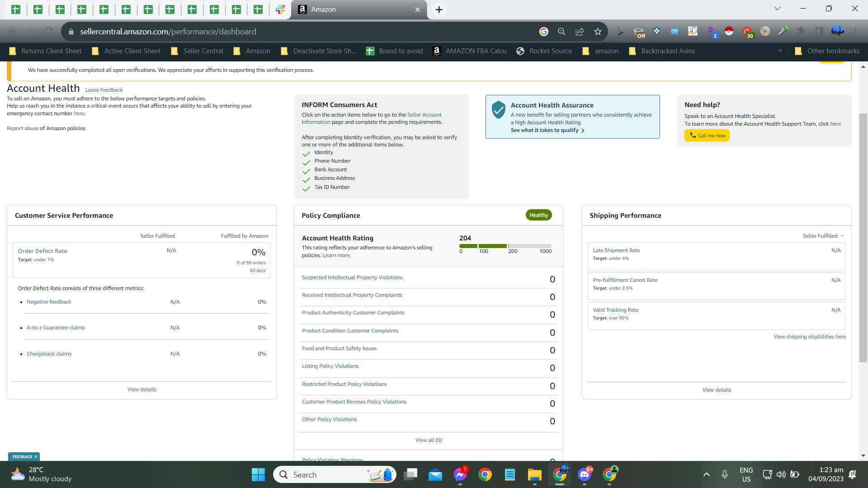Open Customer Product Reviews Policy Violations
The image size is (868, 488).
pos(354,402)
